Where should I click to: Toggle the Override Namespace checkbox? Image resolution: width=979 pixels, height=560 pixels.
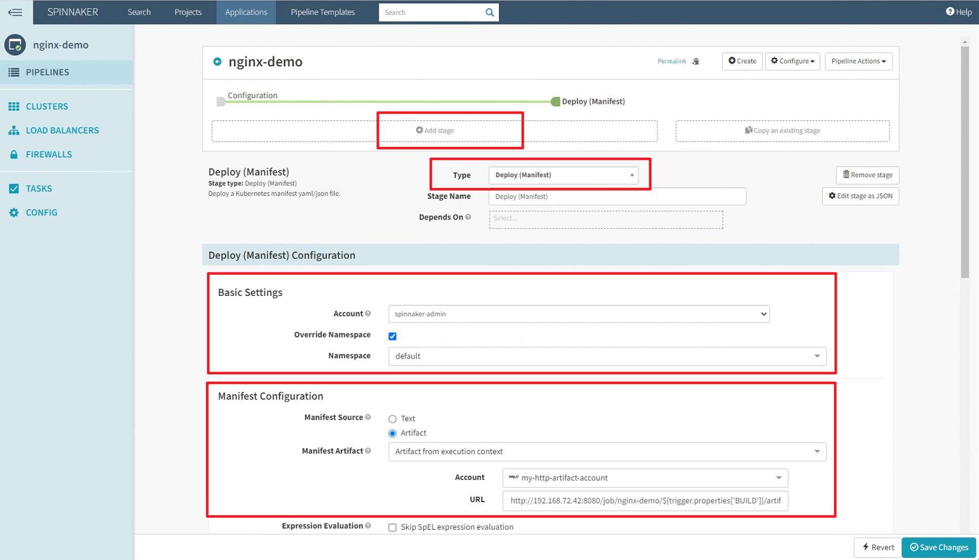[393, 336]
